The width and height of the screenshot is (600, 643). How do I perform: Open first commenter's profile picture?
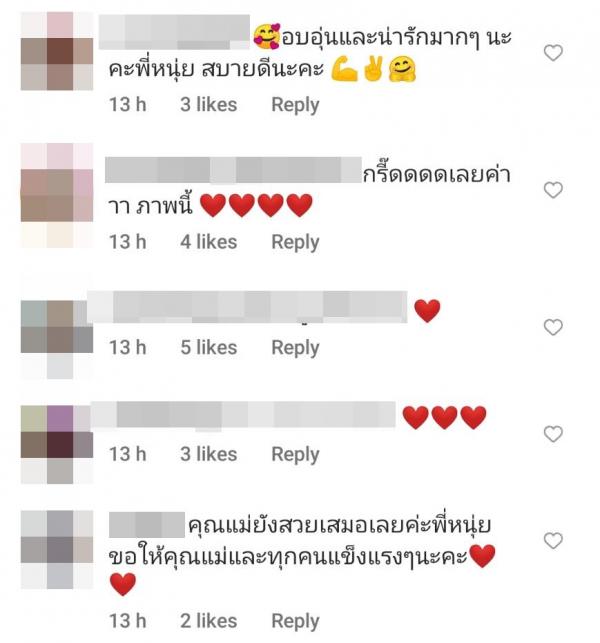pos(57,51)
